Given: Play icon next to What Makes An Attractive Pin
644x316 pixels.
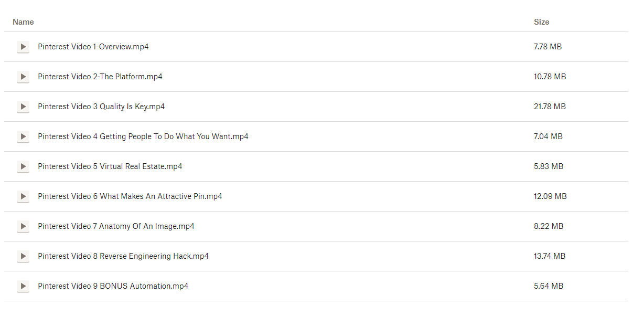Looking at the screenshot, I should pos(23,197).
